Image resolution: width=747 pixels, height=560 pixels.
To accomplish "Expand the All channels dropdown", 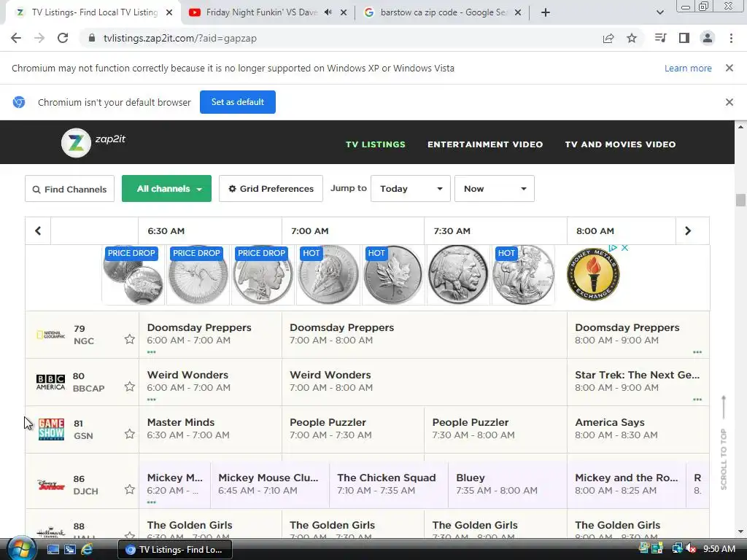I will [167, 189].
